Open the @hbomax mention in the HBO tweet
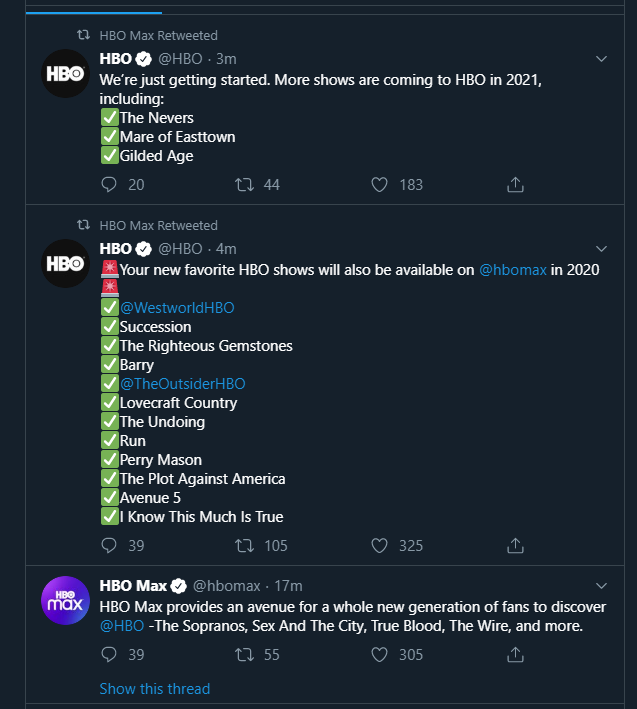 pyautogui.click(x=513, y=270)
